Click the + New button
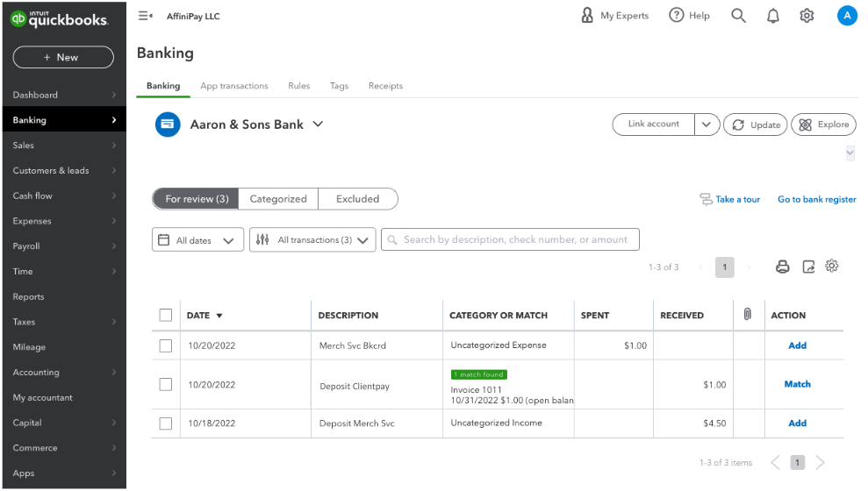 point(63,58)
